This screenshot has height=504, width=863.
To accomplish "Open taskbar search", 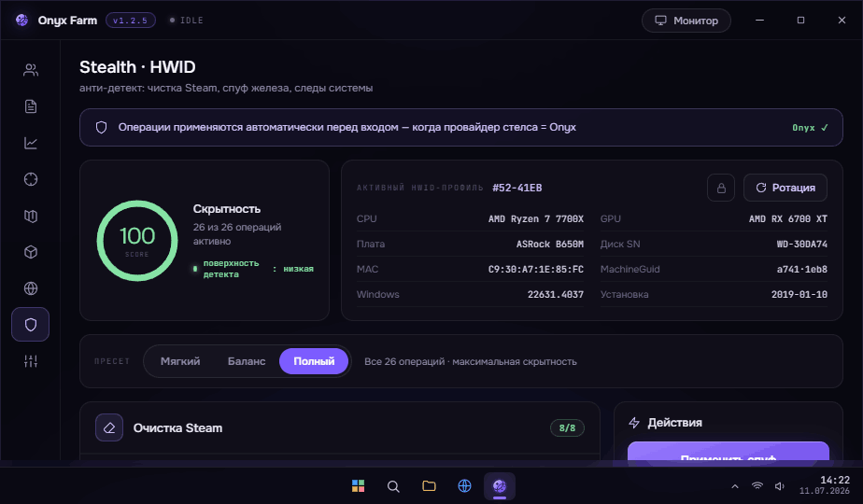I will point(393,486).
